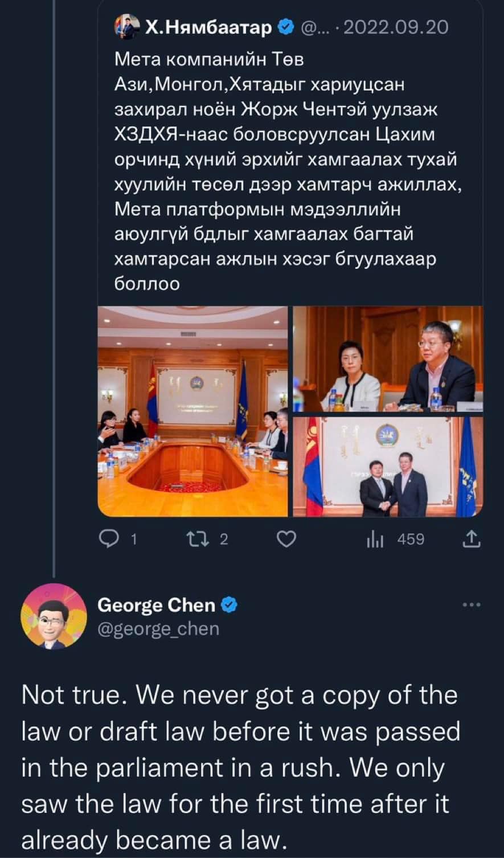Click George Chen's "Not true" reply text
The width and height of the screenshot is (504, 858).
coord(239,768)
